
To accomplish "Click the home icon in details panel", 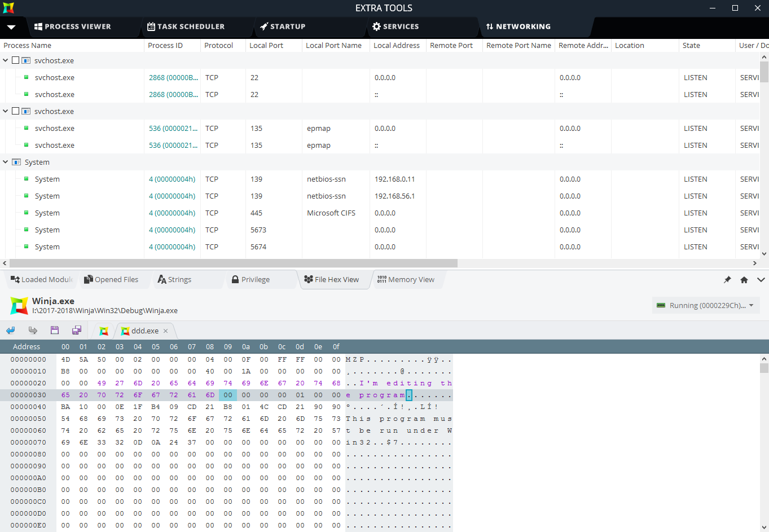I will pyautogui.click(x=744, y=280).
